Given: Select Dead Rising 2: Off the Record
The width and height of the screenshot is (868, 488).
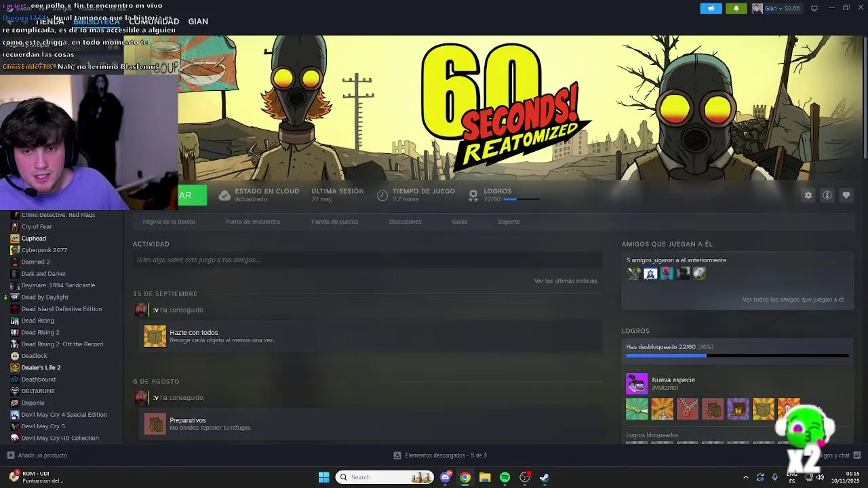Looking at the screenshot, I should click(62, 344).
